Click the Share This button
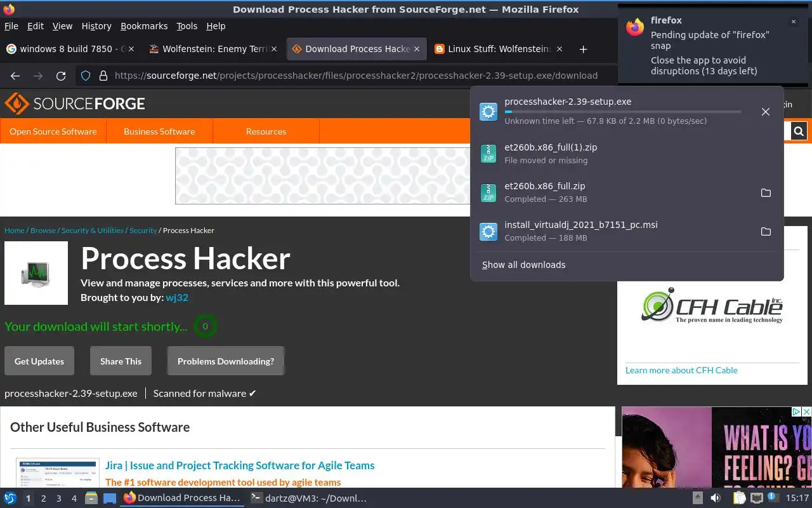Image resolution: width=812 pixels, height=508 pixels. pyautogui.click(x=121, y=361)
